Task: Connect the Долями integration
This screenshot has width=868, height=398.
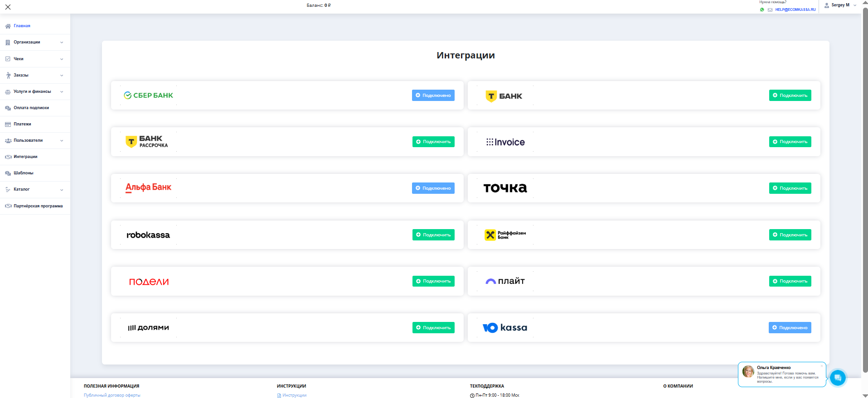Action: [x=433, y=328]
